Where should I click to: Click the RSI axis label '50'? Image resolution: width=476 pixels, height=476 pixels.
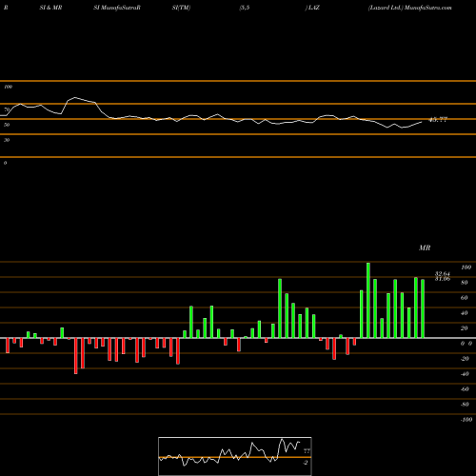(x=7, y=125)
